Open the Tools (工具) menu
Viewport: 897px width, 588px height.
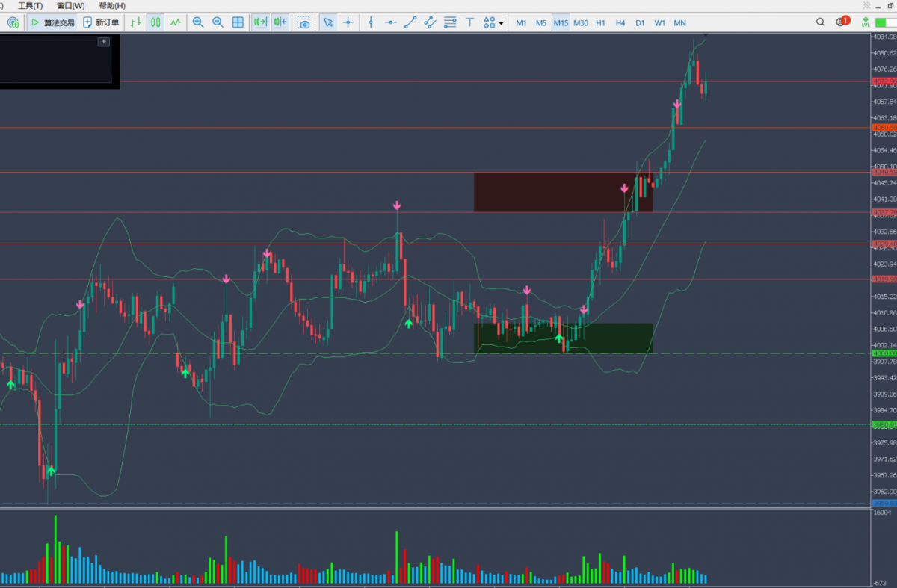coord(31,5)
